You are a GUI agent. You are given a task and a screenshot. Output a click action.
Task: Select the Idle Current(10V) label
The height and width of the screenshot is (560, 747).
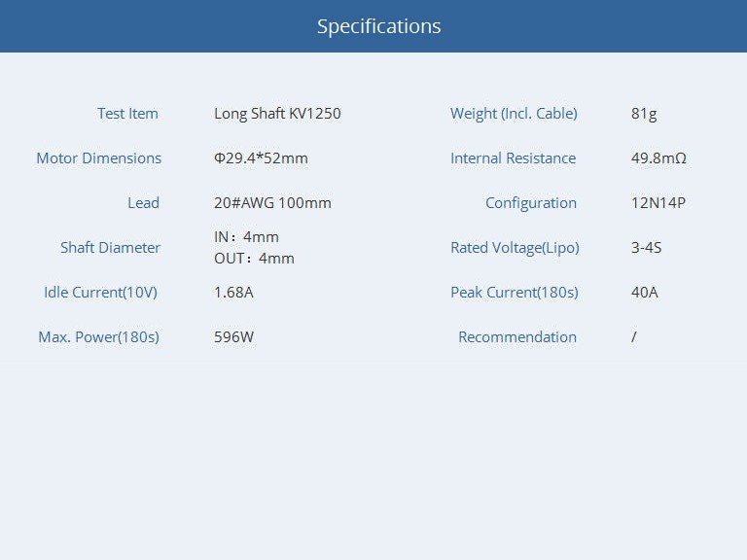pos(100,293)
